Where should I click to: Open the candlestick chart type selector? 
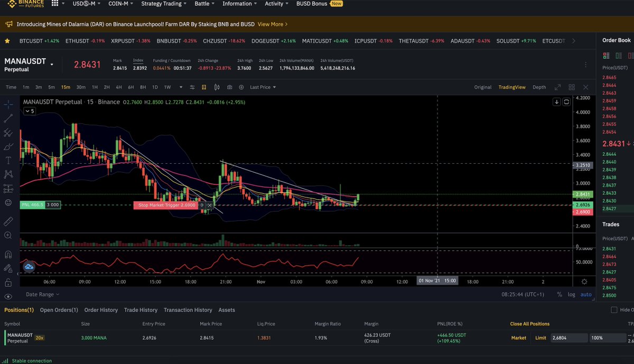pos(217,87)
